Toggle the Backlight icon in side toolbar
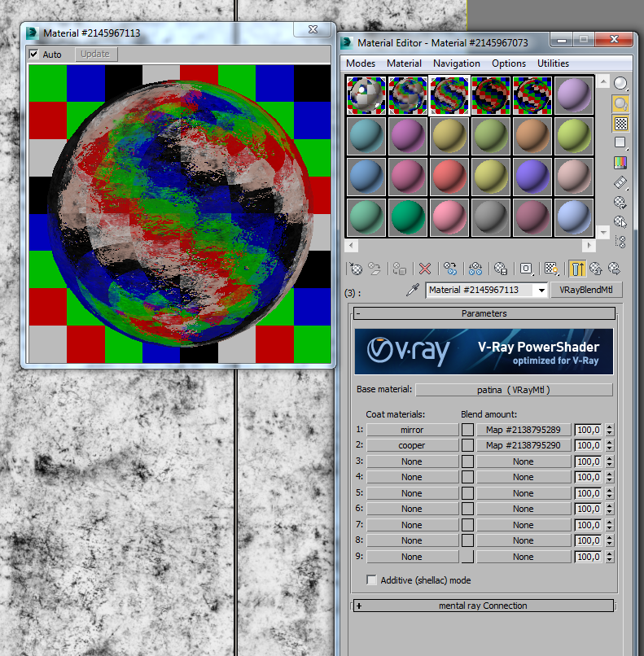 click(620, 103)
